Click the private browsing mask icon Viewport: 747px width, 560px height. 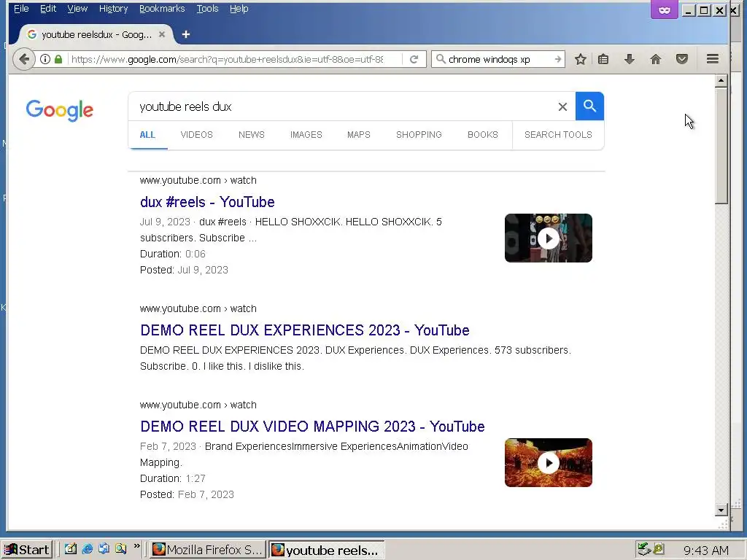pos(664,10)
